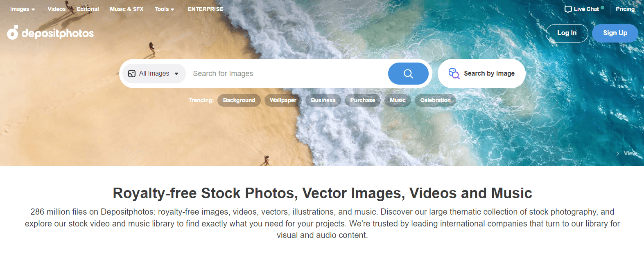Open the Editorial section

[x=88, y=9]
